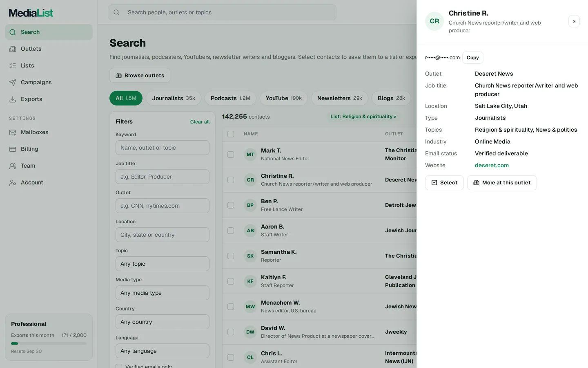Click Ben P.'s BP avatar

[250, 205]
